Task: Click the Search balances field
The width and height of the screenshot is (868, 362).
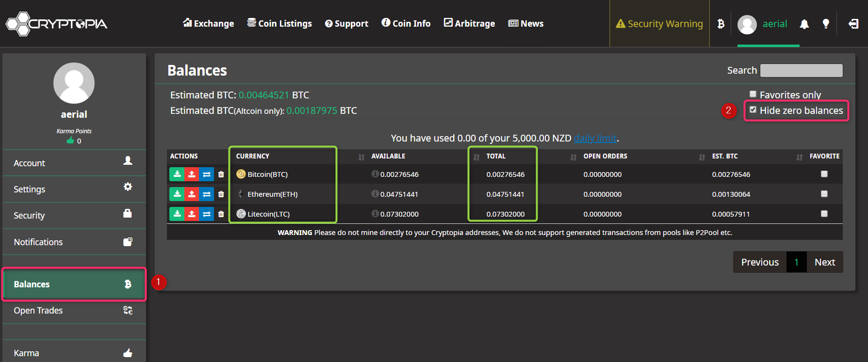Action: click(x=801, y=70)
